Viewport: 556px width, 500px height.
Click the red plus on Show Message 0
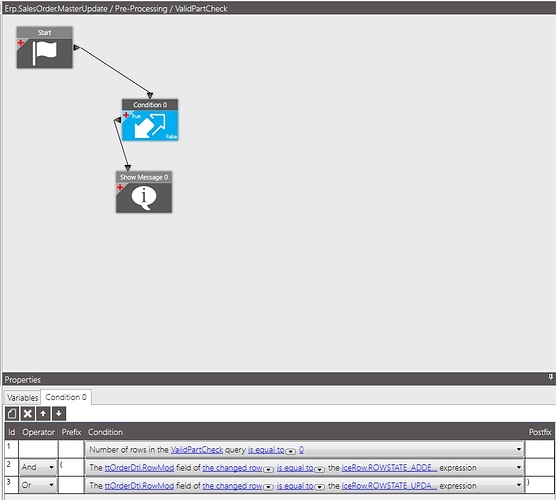coord(120,187)
